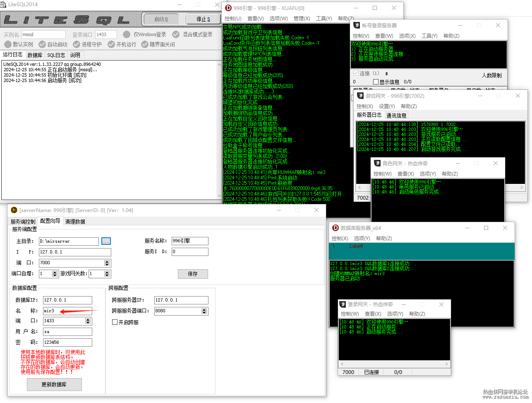Click right arrow of 登录网关 horizontal scrollbar
The image size is (532, 403).
click(447, 364)
